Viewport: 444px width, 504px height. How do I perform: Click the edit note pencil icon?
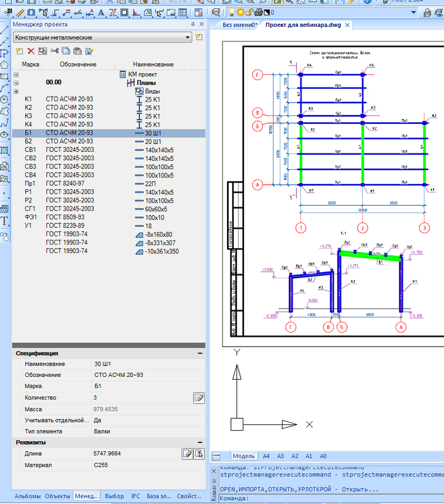[x=89, y=51]
